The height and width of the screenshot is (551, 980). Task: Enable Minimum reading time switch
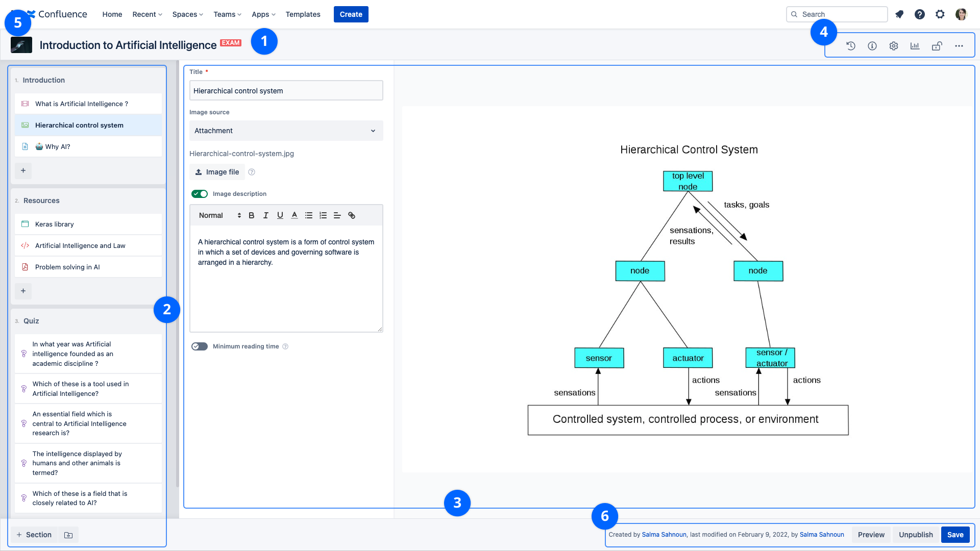coord(200,346)
